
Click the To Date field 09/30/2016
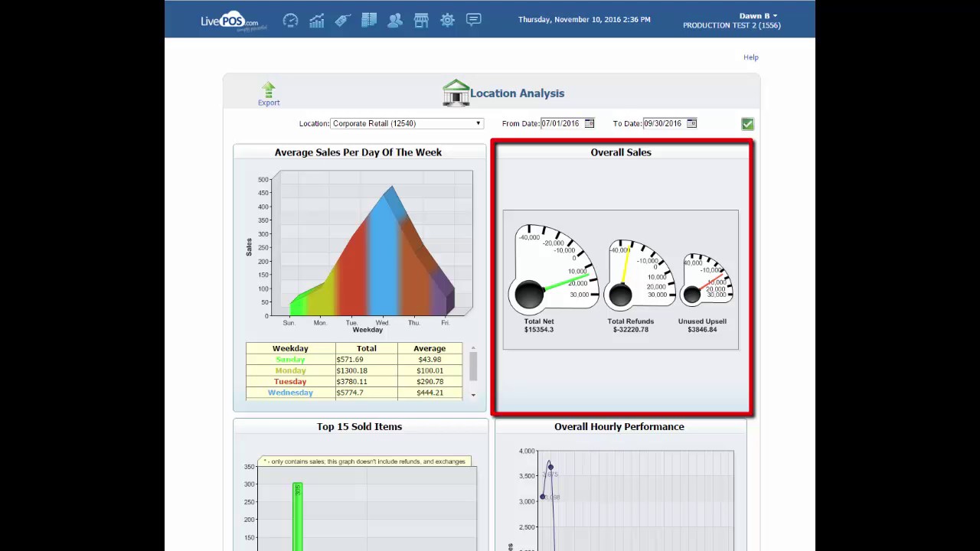pyautogui.click(x=665, y=123)
